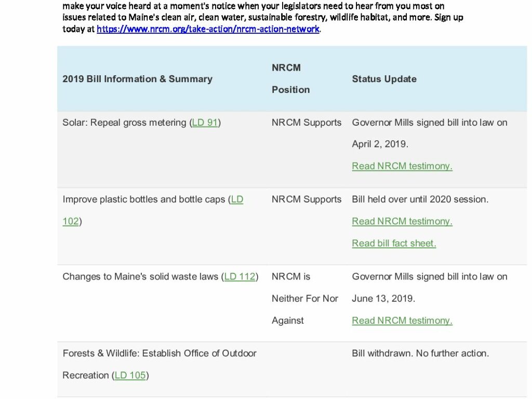The height and width of the screenshot is (399, 532).
Task: Follow the LD 102 plastic bottles bill link
Action: click(236, 199)
